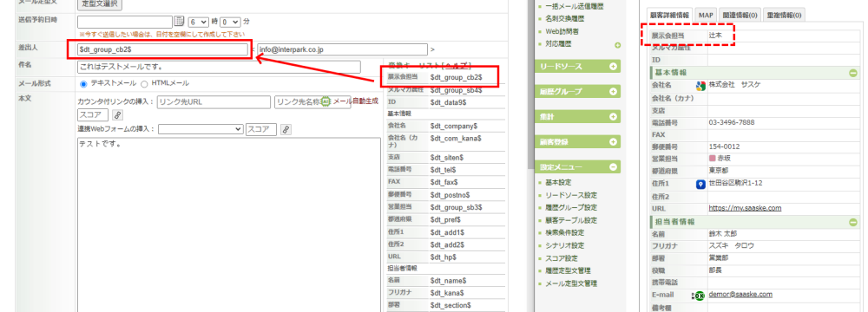Select the テキストメール radio button
868x312 pixels.
coord(83,84)
